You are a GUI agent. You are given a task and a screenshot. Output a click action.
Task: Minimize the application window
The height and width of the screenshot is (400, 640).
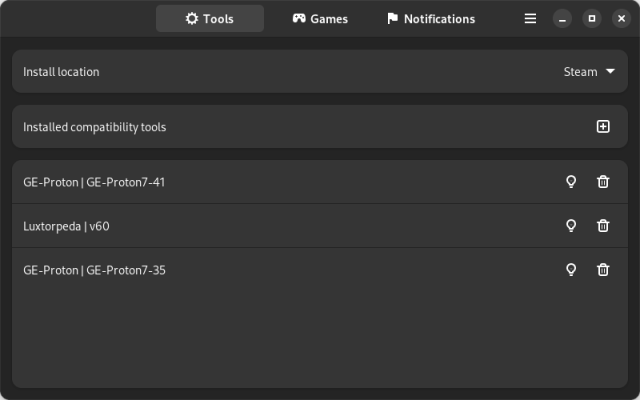click(x=564, y=18)
